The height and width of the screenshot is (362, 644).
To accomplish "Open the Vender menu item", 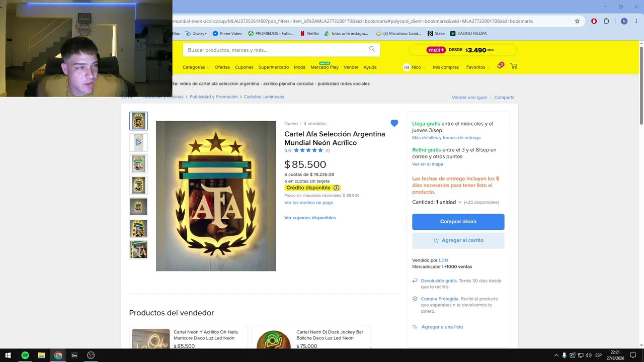I will pos(351,67).
